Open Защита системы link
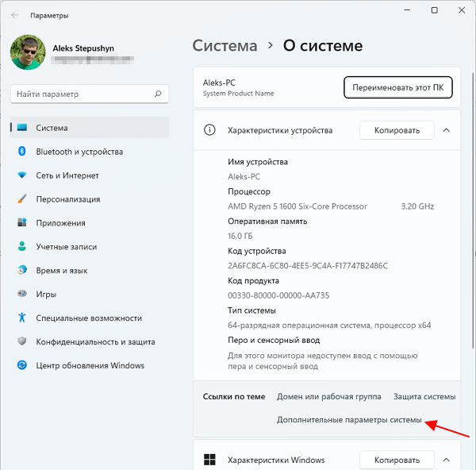 pyautogui.click(x=424, y=396)
